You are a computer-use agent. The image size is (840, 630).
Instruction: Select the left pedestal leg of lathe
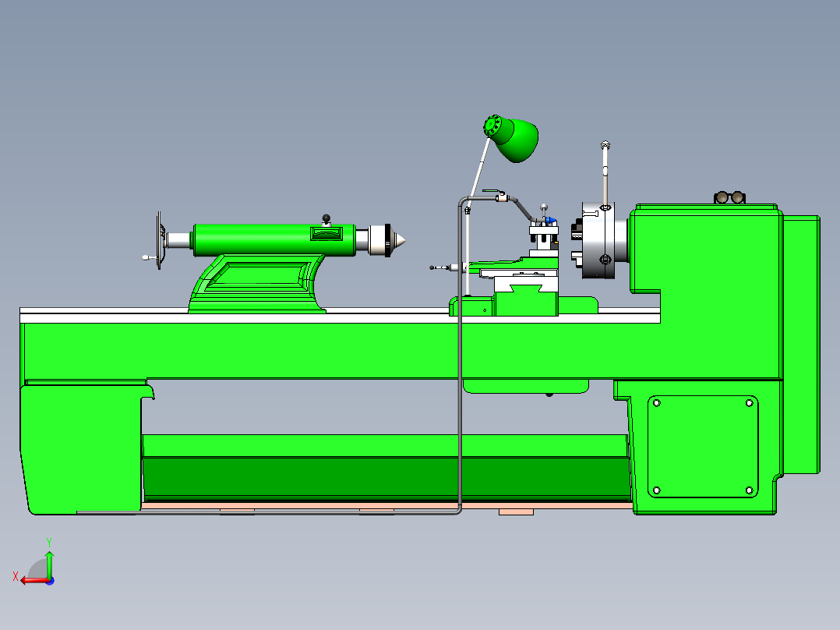click(83, 448)
